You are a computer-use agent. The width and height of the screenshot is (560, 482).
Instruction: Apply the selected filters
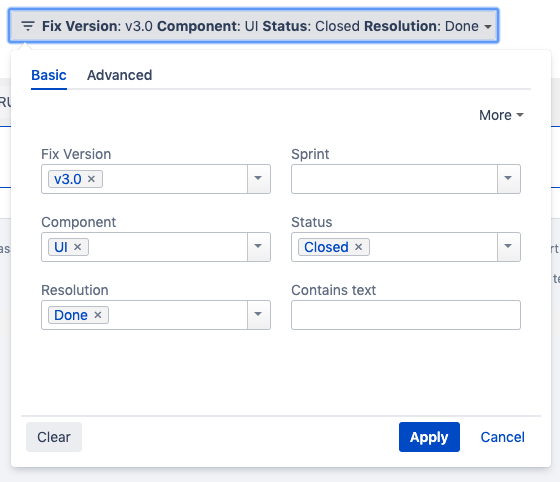point(429,437)
